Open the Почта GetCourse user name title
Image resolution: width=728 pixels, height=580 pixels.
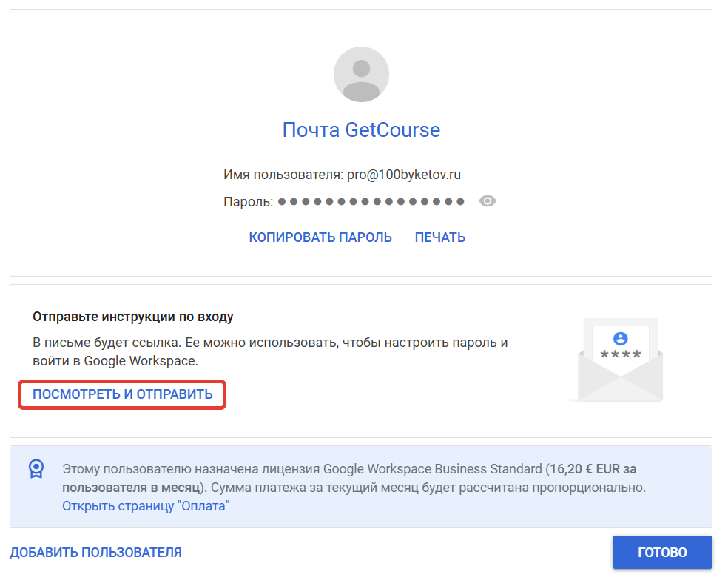(x=361, y=129)
